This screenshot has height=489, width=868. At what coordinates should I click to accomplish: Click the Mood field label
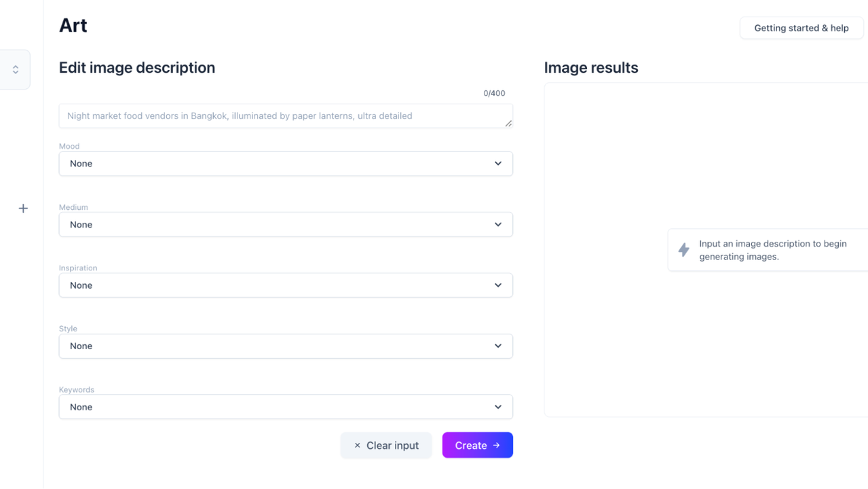coord(69,146)
